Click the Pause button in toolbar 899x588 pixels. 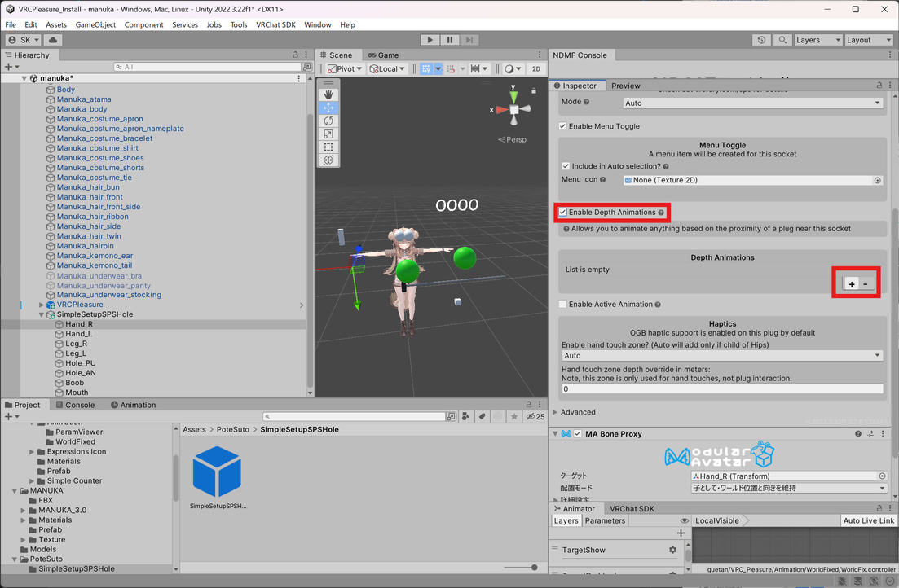(450, 40)
